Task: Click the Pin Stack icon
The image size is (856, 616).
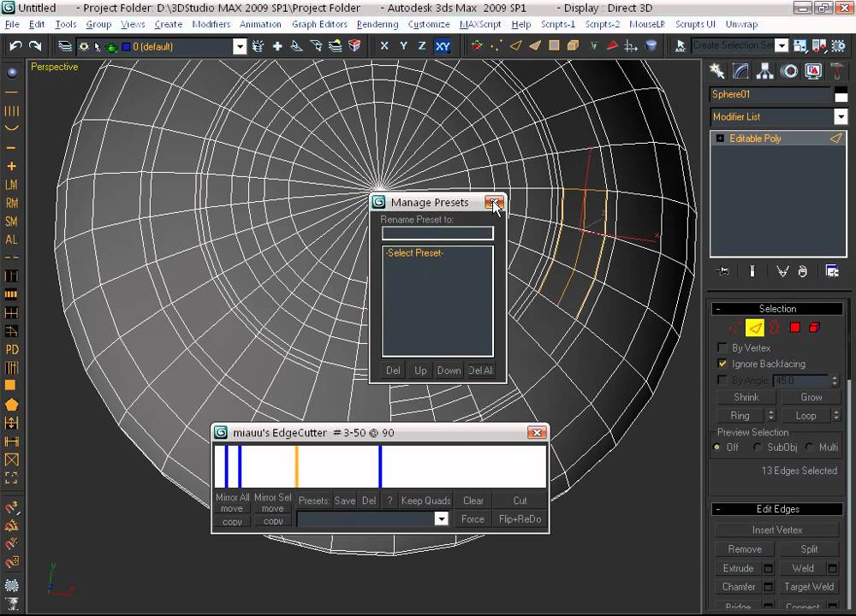Action: [x=723, y=271]
